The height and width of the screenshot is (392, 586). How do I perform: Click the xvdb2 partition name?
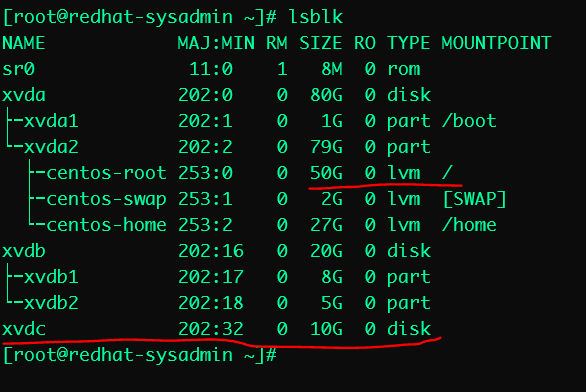coord(51,303)
